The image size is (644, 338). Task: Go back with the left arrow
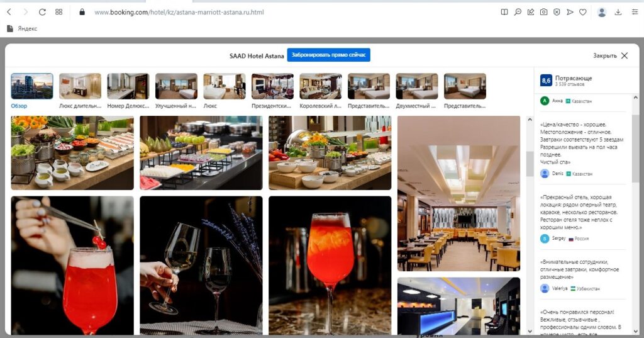click(x=9, y=13)
